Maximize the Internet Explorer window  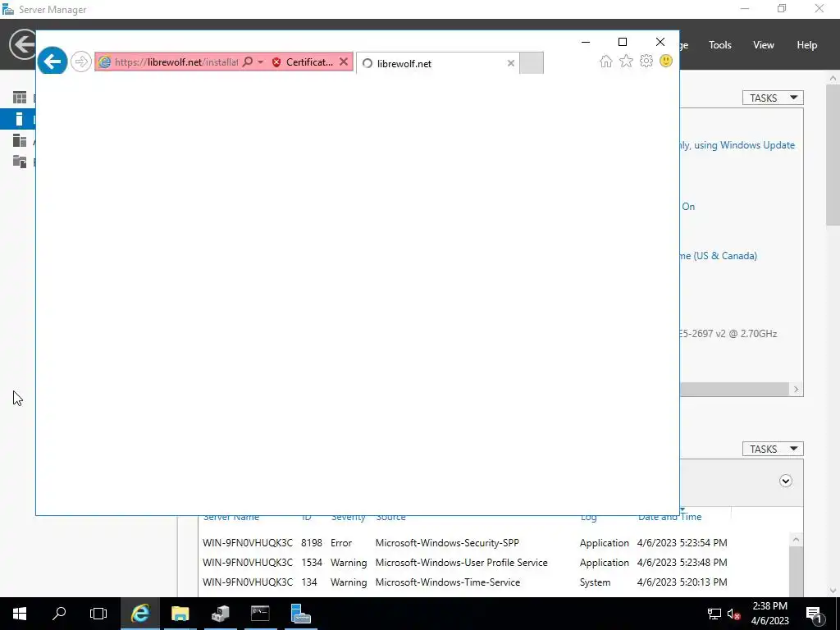623,42
